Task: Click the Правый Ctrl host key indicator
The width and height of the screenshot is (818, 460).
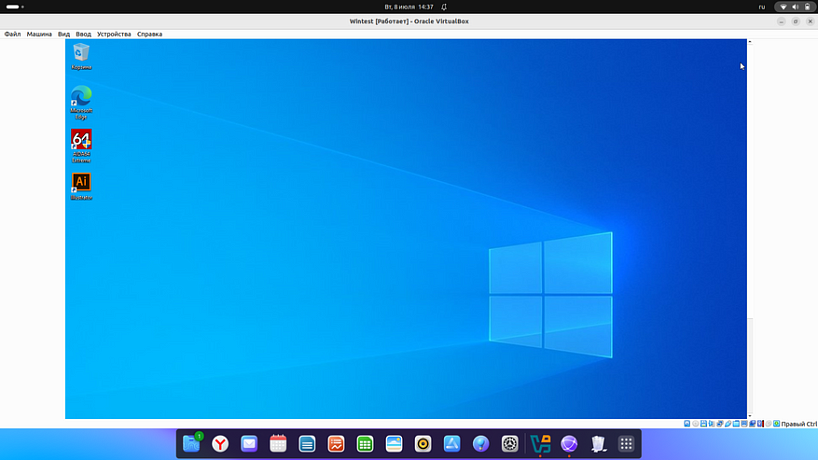Action: coord(799,424)
